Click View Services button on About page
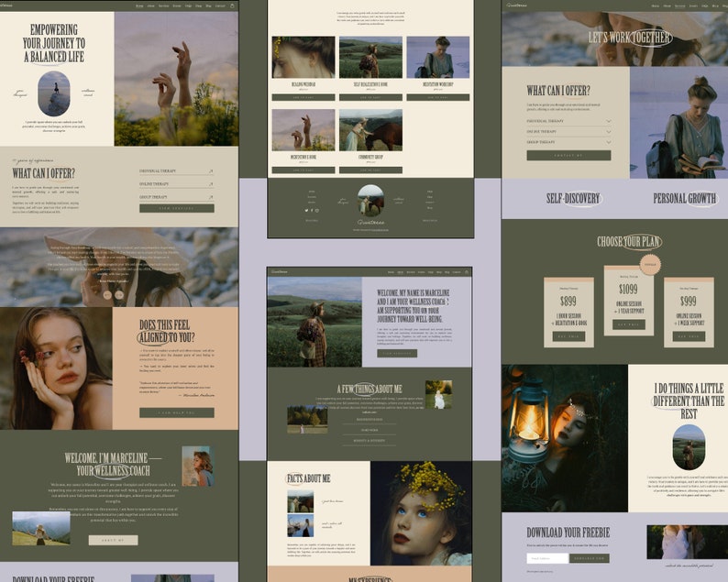This screenshot has height=582, width=728. tap(397, 353)
